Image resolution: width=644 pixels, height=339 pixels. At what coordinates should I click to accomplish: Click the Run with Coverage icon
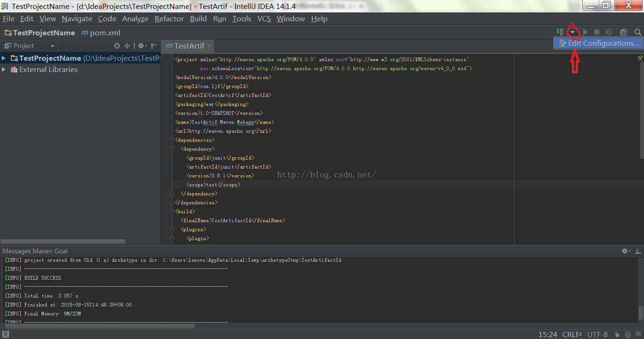coord(609,32)
